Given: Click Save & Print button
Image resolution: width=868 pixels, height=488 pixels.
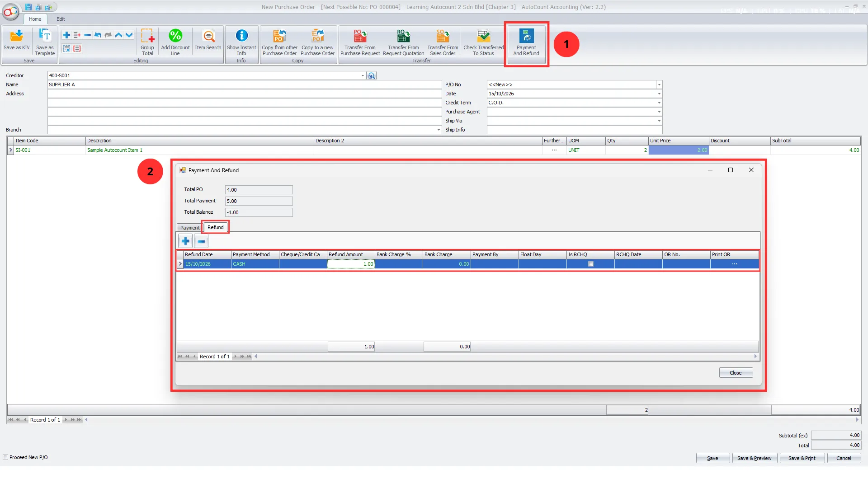Looking at the screenshot, I should 802,458.
